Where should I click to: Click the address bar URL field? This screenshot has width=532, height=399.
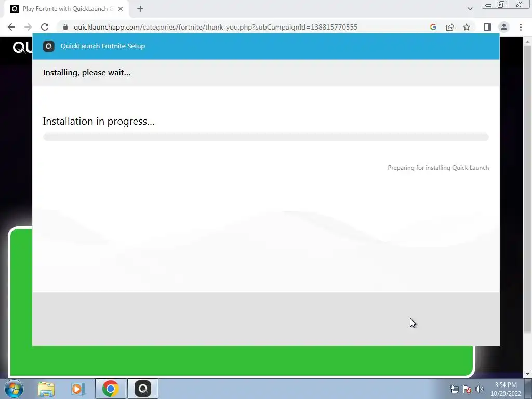pos(216,27)
